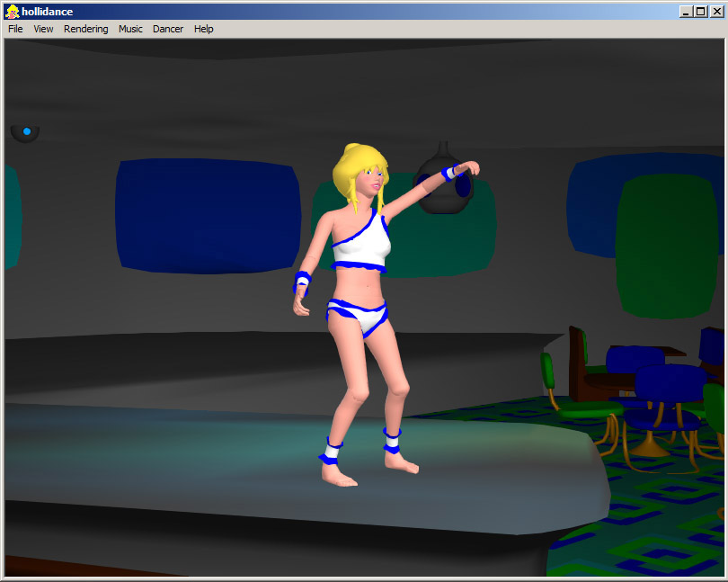Open the File menu

tap(15, 29)
